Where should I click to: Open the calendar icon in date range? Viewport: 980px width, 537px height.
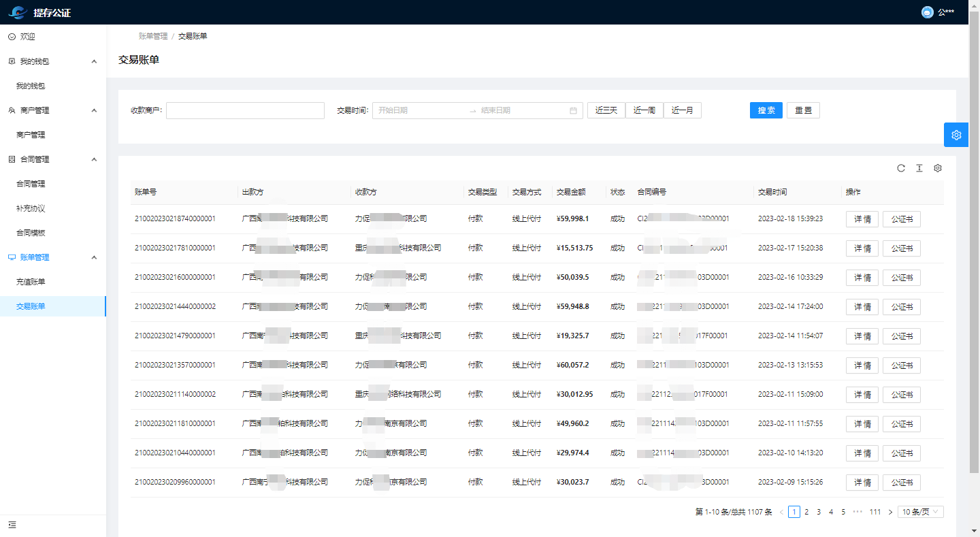click(573, 110)
